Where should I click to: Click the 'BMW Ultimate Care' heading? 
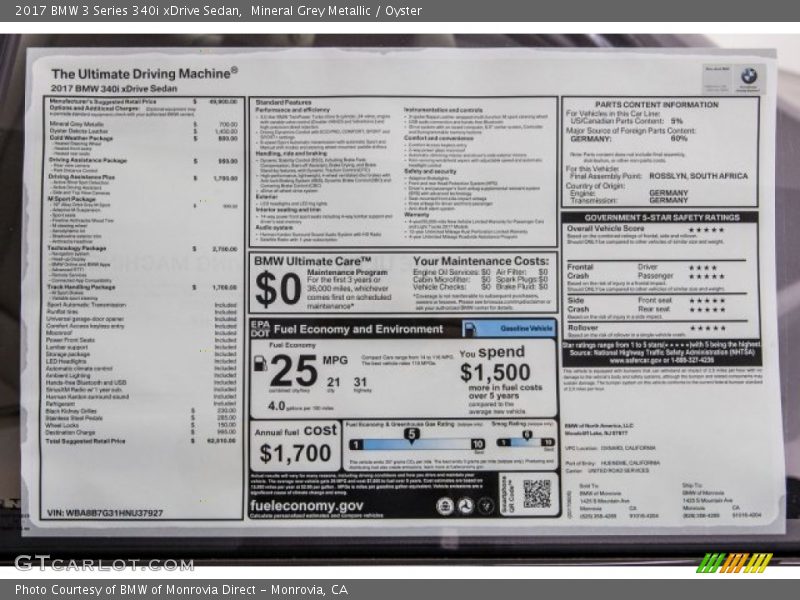tap(313, 261)
